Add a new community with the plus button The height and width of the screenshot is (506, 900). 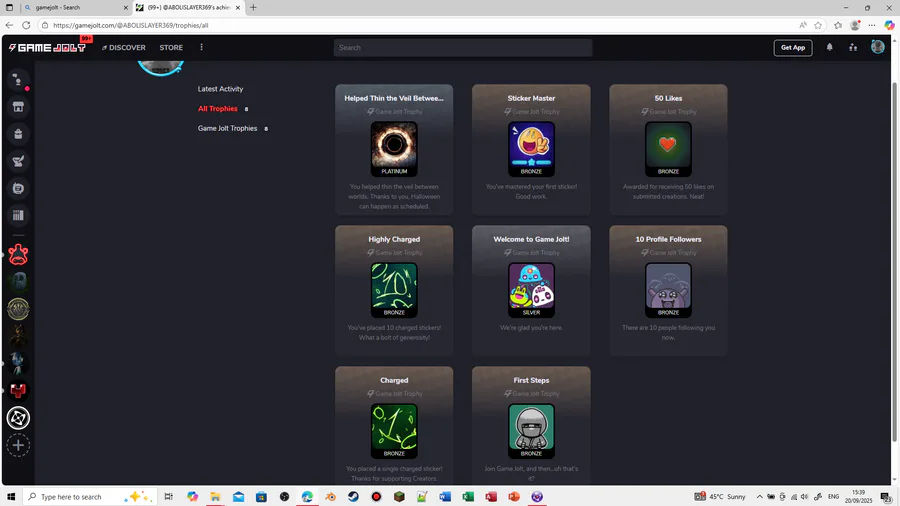click(x=18, y=445)
